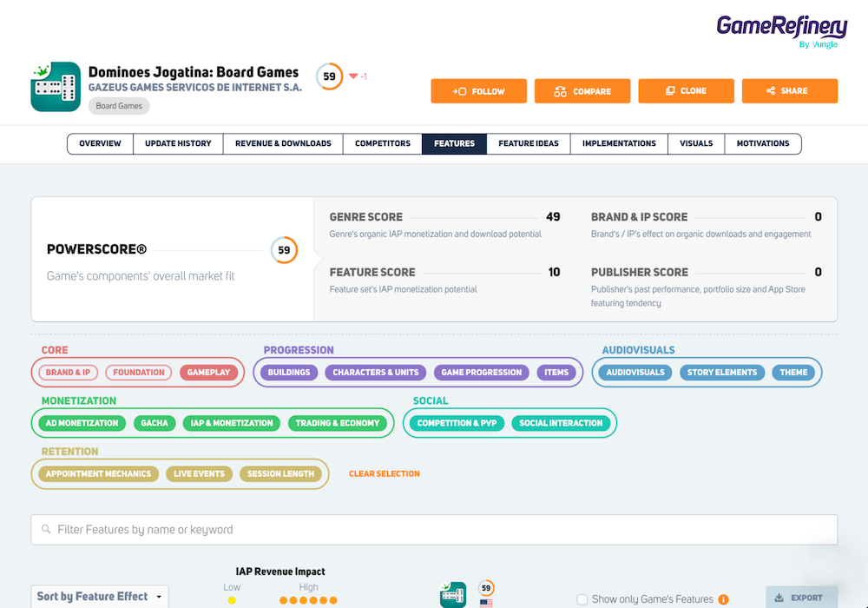Click the US flag icon under the 59 badge
Screen dimensions: 868x608
tap(486, 604)
